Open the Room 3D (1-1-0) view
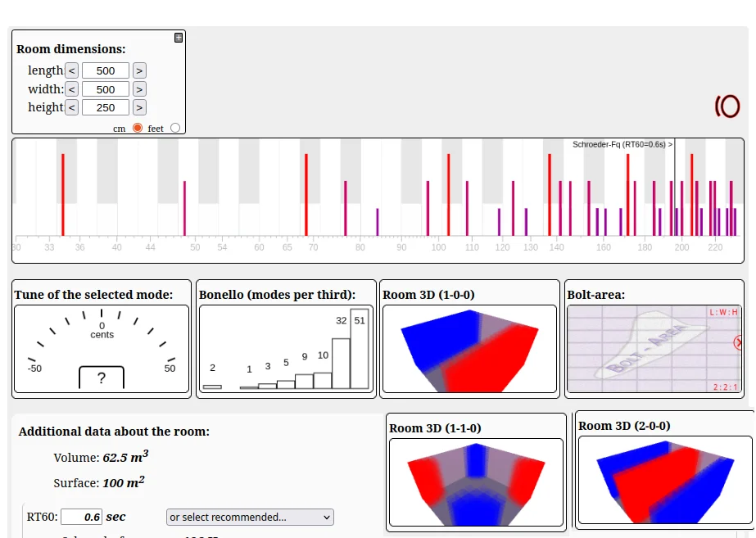The height and width of the screenshot is (538, 756). pos(476,482)
